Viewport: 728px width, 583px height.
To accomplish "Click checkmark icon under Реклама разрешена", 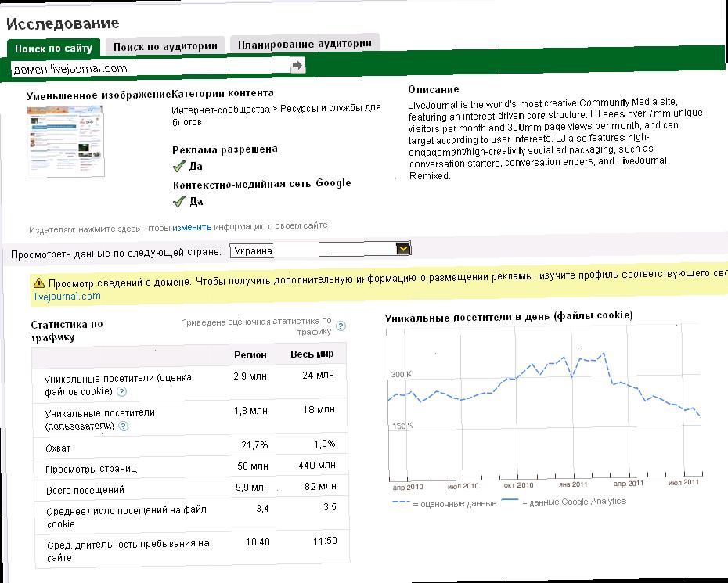I will 178,166.
